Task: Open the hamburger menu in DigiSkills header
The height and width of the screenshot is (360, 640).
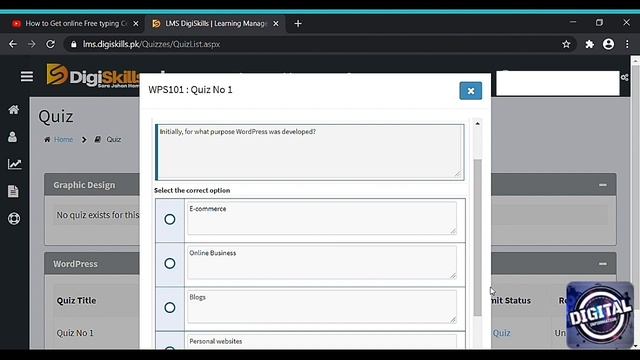Action: click(x=27, y=76)
